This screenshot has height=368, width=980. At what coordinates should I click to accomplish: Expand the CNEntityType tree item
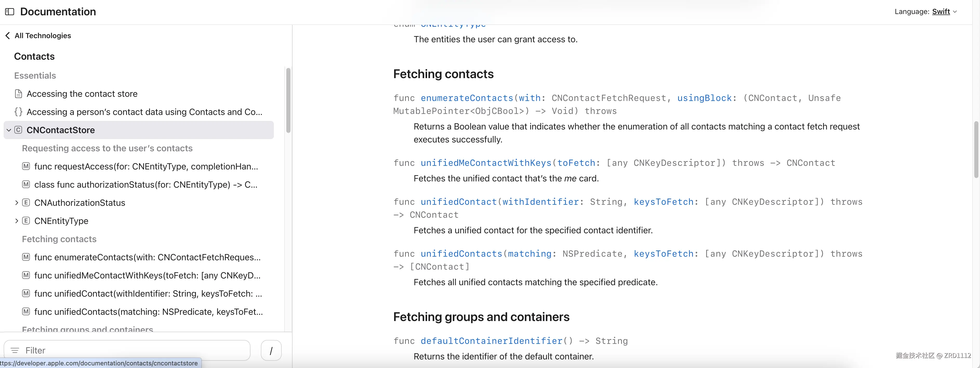16,221
